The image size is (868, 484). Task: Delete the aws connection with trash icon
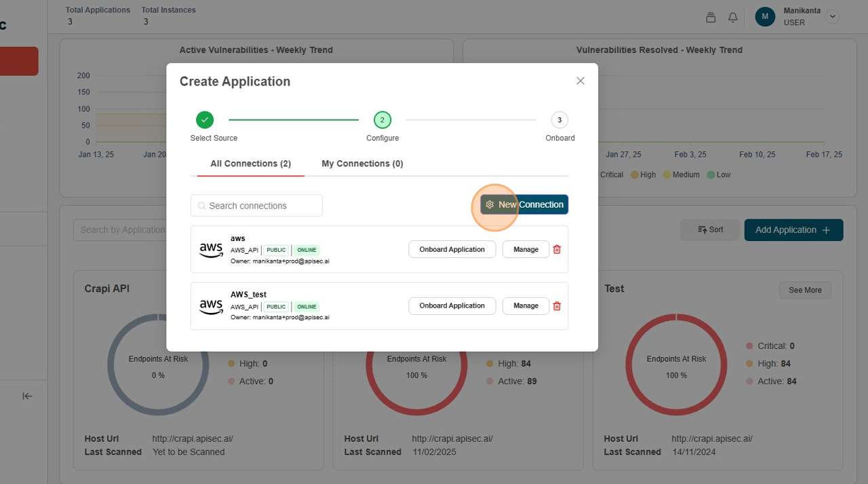click(x=557, y=249)
